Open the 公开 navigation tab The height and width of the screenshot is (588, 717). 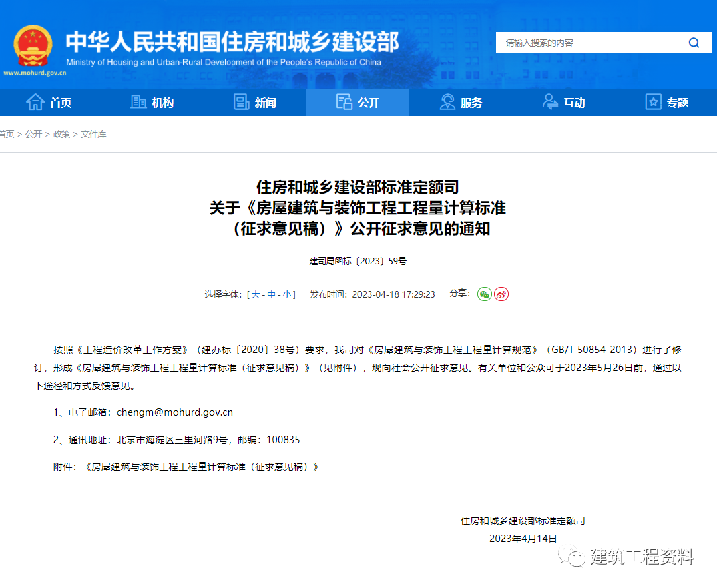click(x=358, y=102)
